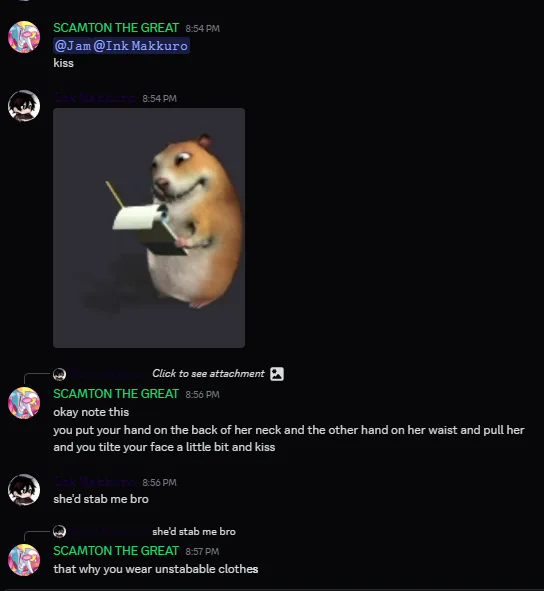Open Ink Makkuro's avatar beside the hamster GIF

point(24,106)
